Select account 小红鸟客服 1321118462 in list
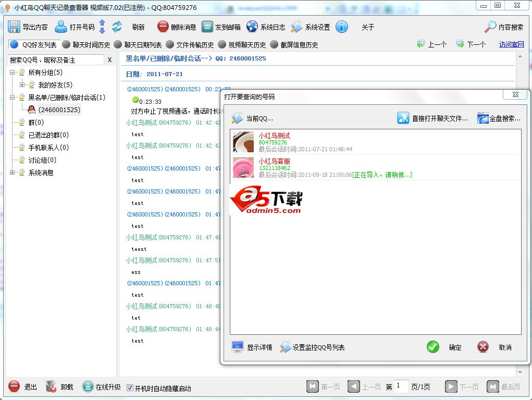The height and width of the screenshot is (400, 532). point(376,168)
